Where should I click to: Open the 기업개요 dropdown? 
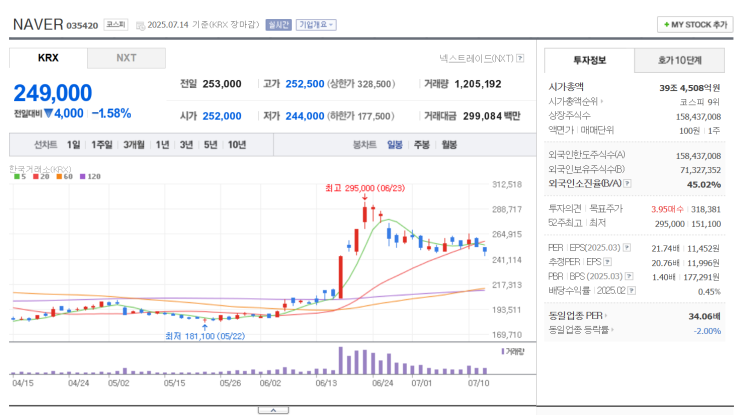coord(316,25)
